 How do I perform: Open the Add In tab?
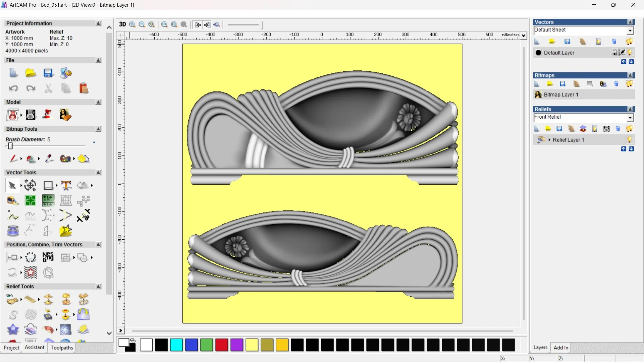[x=561, y=348]
